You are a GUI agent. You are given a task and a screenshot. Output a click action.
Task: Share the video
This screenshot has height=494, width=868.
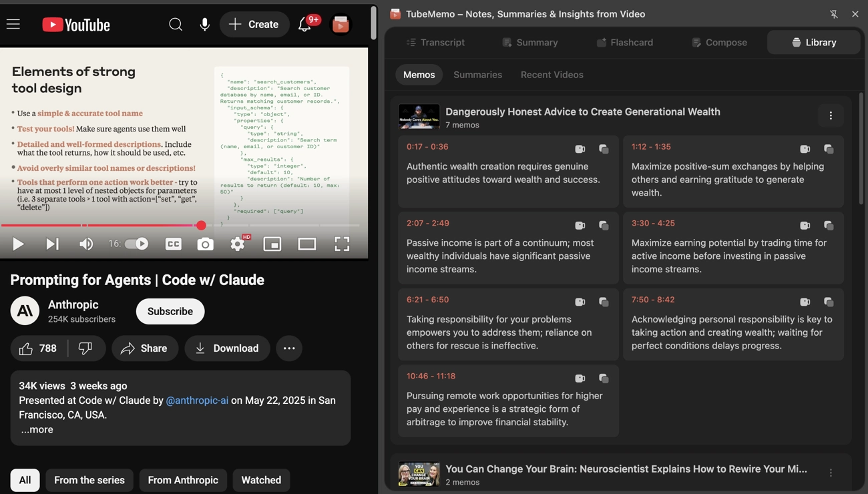pyautogui.click(x=144, y=348)
